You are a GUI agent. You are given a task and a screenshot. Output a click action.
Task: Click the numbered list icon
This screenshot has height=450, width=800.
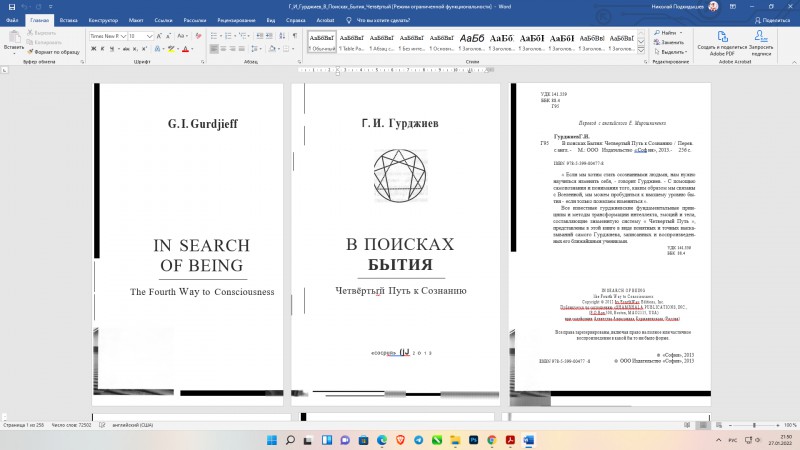229,36
